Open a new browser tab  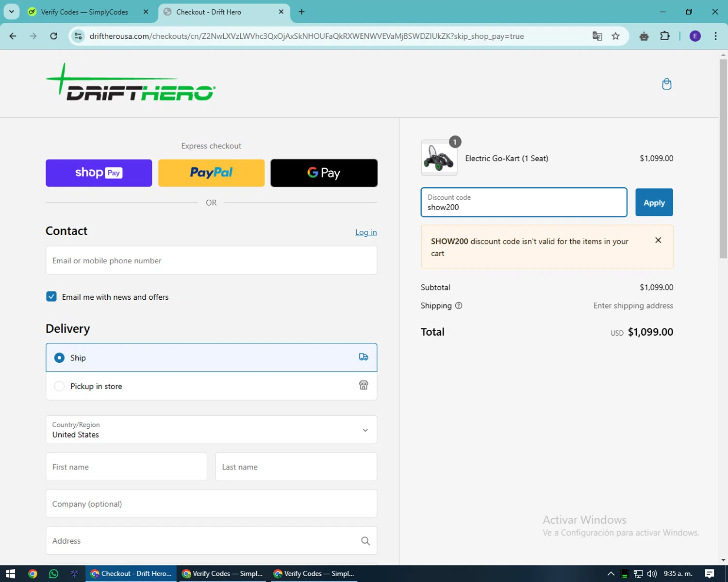[301, 12]
